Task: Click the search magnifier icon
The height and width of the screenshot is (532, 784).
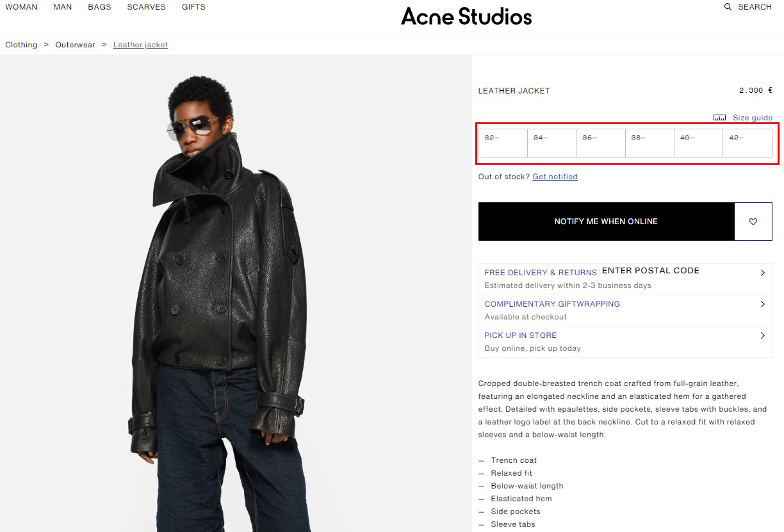Action: pyautogui.click(x=728, y=7)
